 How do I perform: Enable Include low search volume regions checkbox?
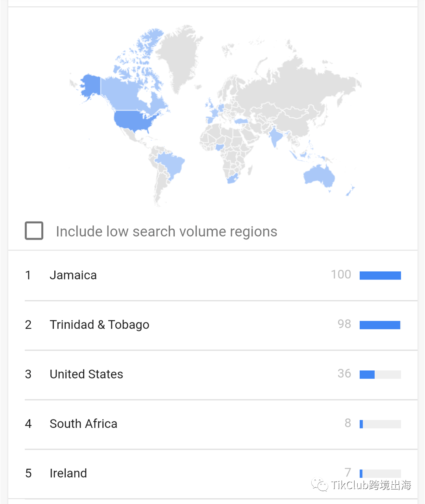coord(34,231)
